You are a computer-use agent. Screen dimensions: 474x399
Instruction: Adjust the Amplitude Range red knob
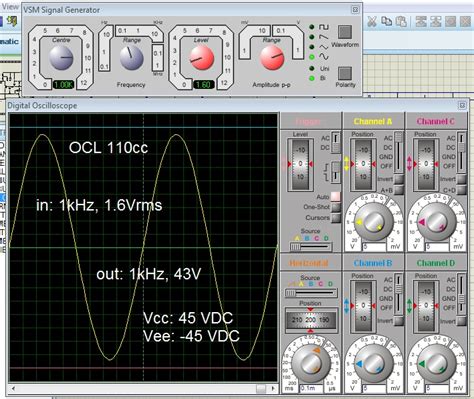tap(272, 58)
